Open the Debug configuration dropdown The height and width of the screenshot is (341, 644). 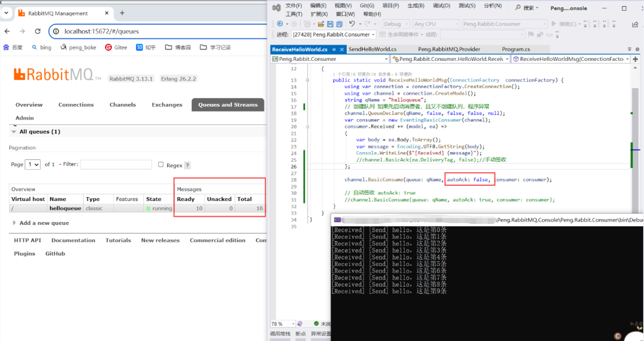(x=396, y=24)
